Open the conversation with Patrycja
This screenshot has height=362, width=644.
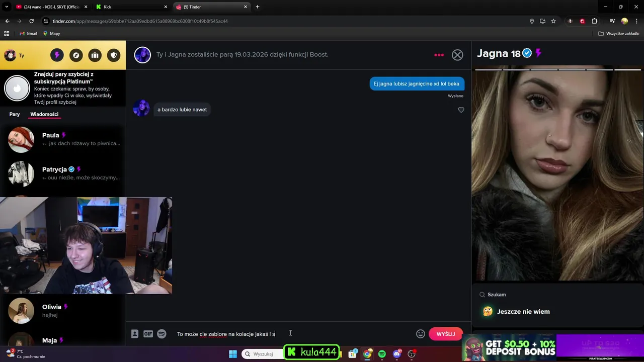63,173
